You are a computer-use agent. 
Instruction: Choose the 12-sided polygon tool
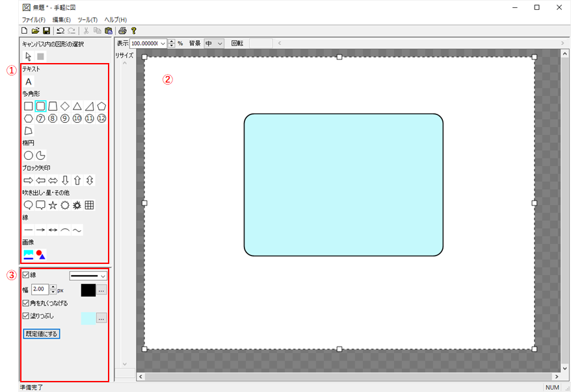[101, 118]
